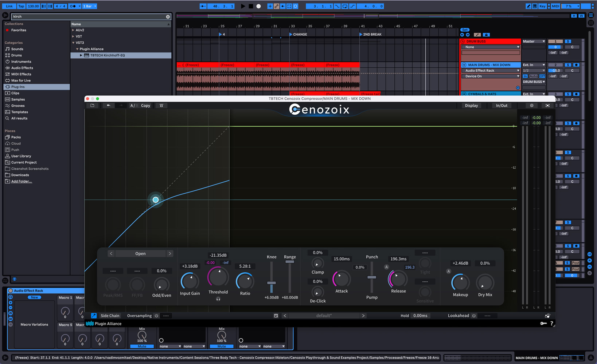Open the 1 Bar quantization dropdown
Screen dimensions: 597x364
[90, 6]
